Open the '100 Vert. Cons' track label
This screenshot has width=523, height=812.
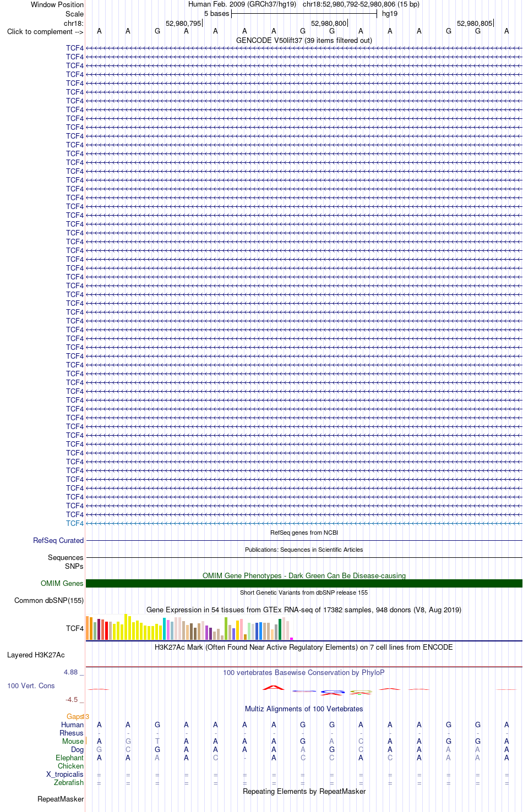31,685
